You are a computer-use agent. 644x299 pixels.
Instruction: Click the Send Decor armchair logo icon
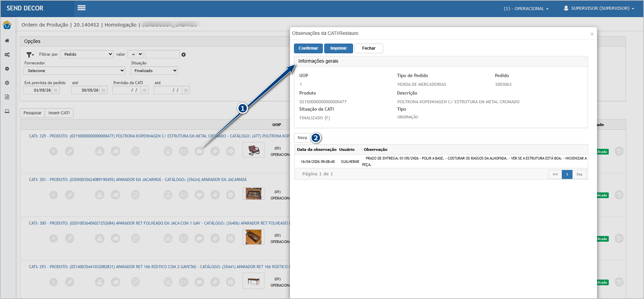coord(7,25)
